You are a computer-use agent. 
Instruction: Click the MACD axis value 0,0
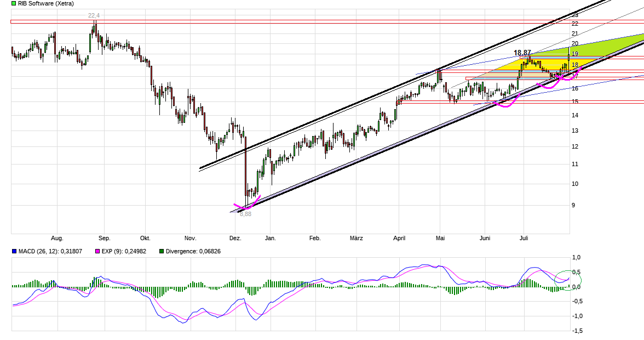tap(577, 287)
